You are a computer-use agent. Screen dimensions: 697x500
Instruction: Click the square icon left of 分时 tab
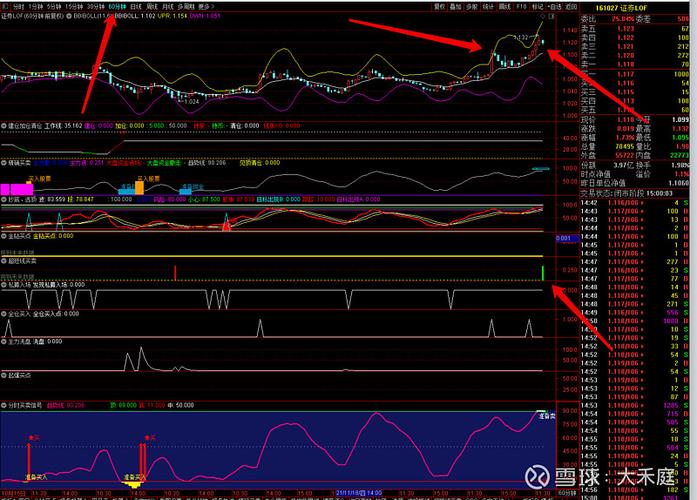pos(4,6)
